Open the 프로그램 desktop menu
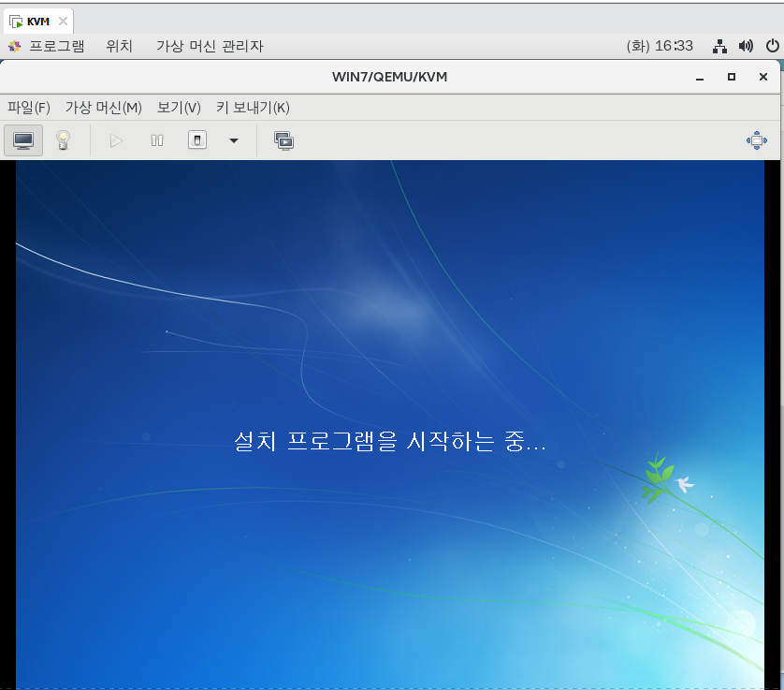784x690 pixels. tap(56, 46)
